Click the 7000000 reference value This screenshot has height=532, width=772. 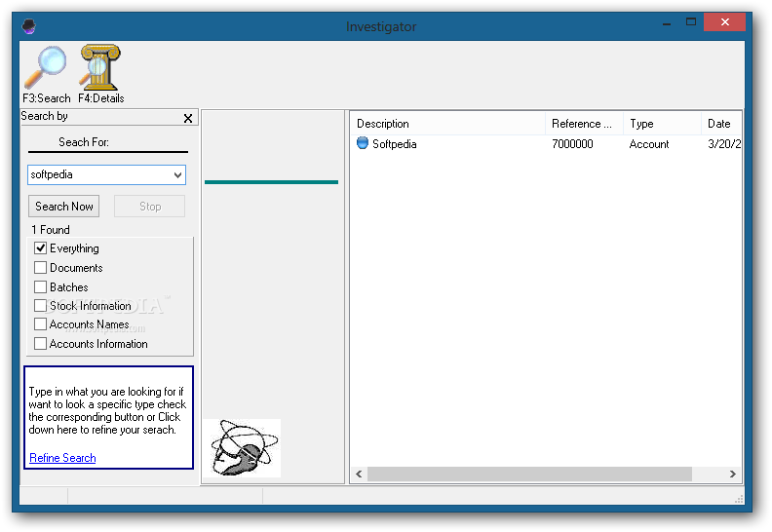[x=572, y=144]
